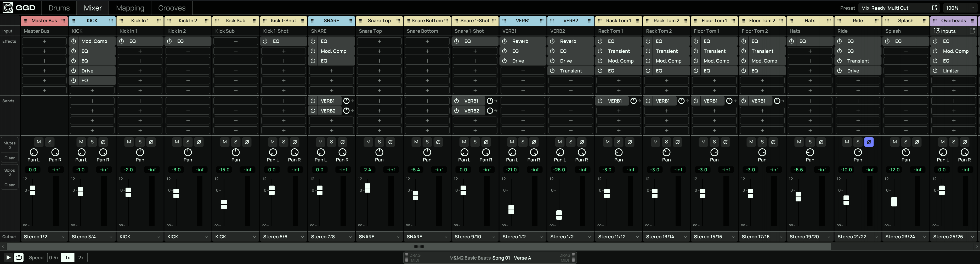The width and height of the screenshot is (980, 264).
Task: Open the Grooves tab
Action: coord(172,8)
